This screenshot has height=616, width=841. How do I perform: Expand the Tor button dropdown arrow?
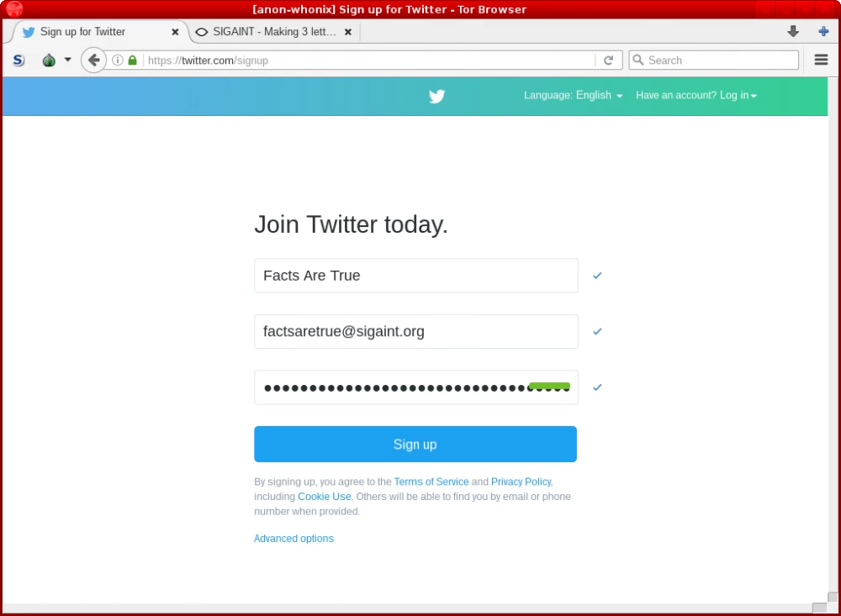pos(67,60)
